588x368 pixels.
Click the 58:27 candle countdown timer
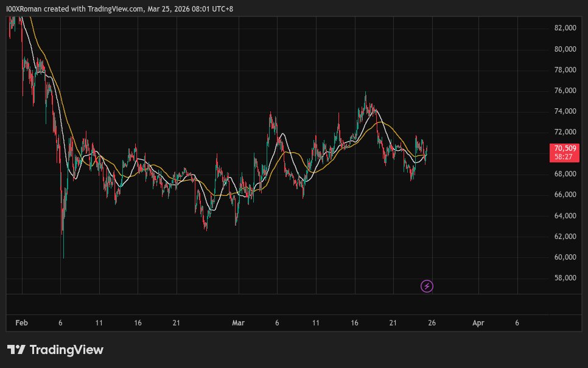(564, 157)
